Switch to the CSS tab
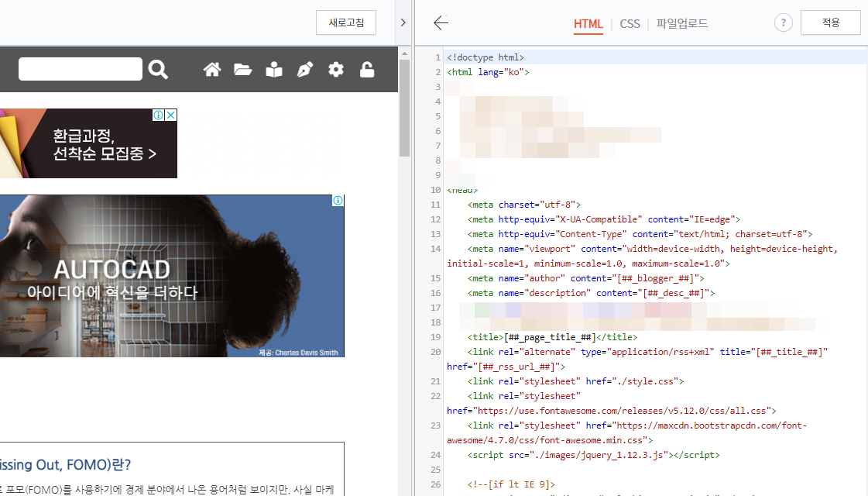 pyautogui.click(x=630, y=24)
